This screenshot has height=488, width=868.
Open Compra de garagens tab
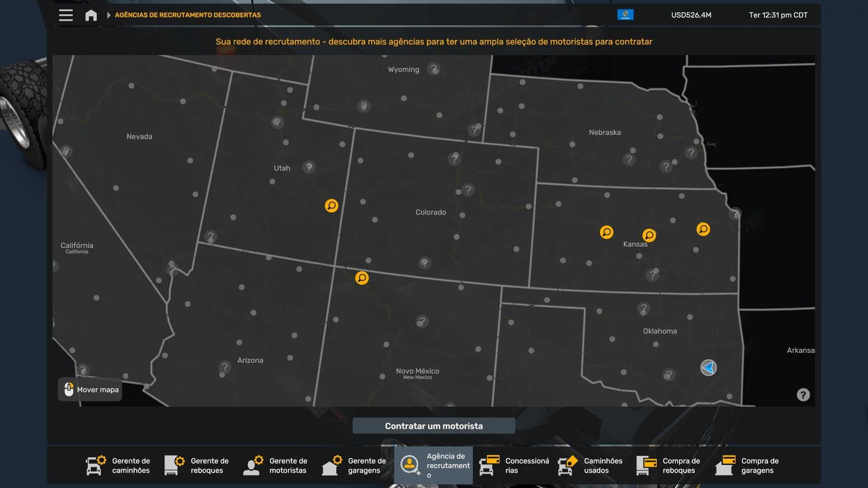pos(748,465)
